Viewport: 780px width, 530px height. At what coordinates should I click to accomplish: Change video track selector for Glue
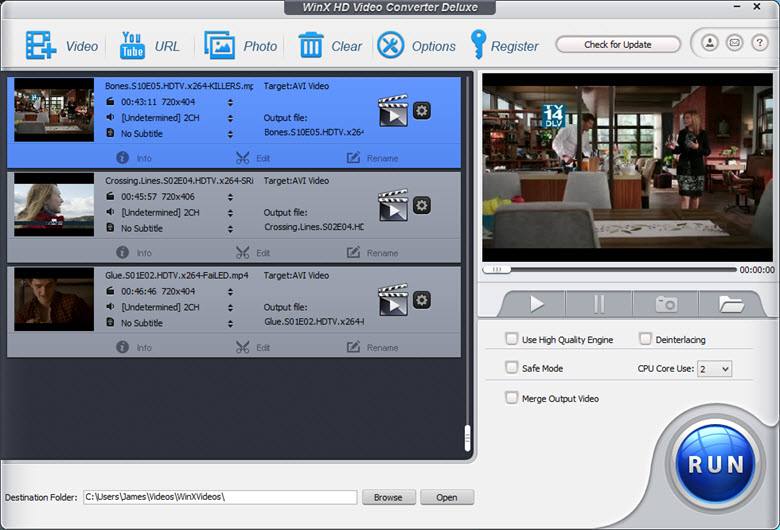click(230, 292)
